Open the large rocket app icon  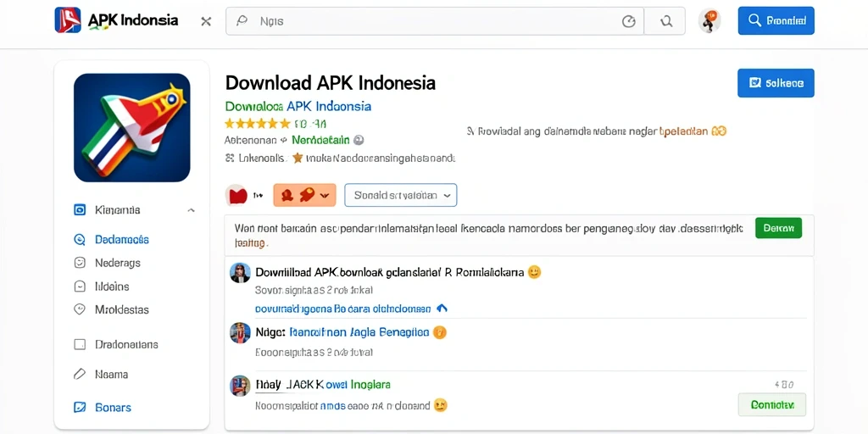[x=131, y=127]
